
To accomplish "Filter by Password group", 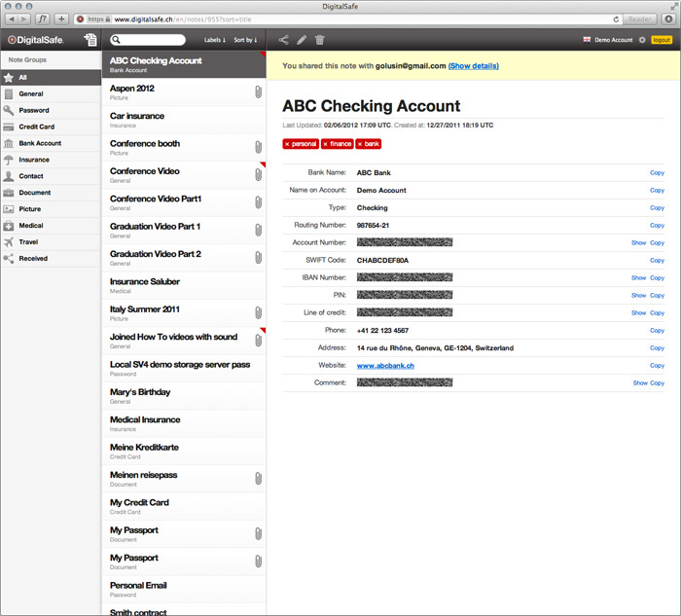I will [x=51, y=110].
